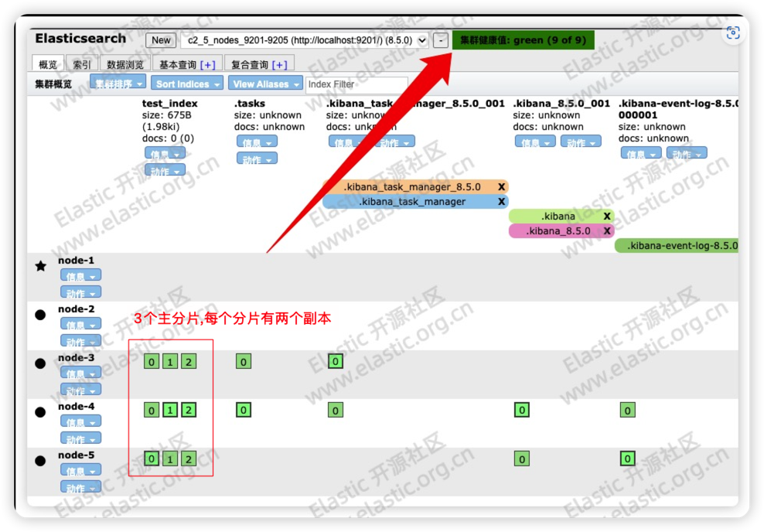Open the View Aliases dropdown
The height and width of the screenshot is (532, 764).
[265, 84]
